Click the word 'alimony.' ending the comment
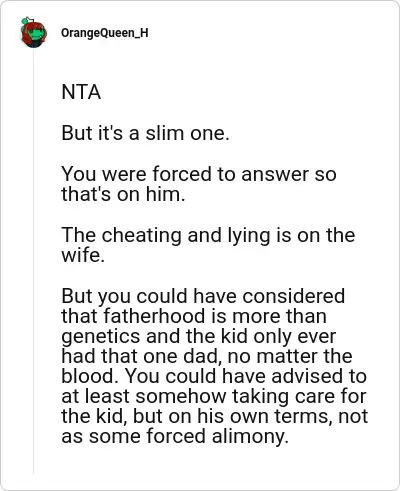400x491 pixels. tap(250, 437)
